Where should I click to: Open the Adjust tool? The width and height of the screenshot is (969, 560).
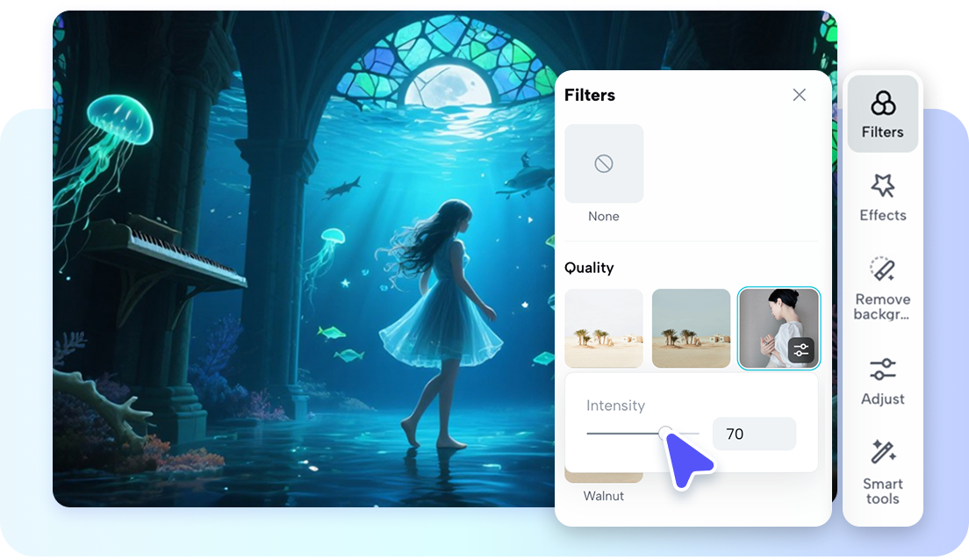[882, 381]
